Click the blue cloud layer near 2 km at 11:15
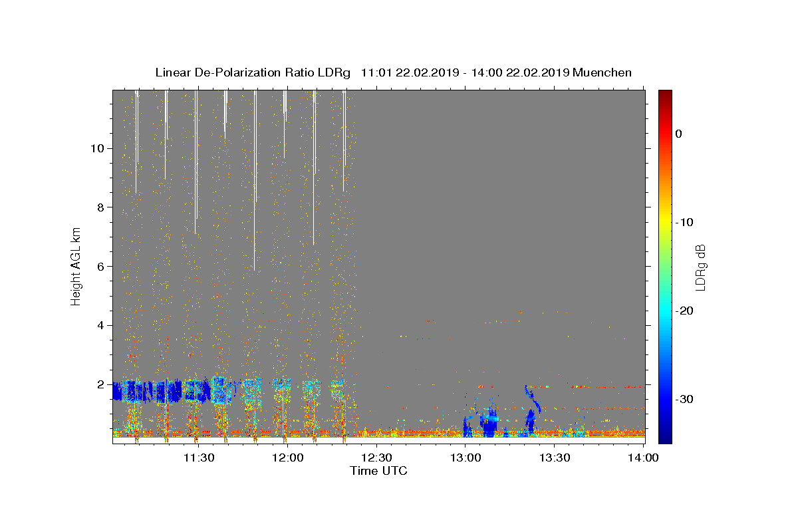Image resolution: width=798 pixels, height=532 pixels. [x=154, y=392]
